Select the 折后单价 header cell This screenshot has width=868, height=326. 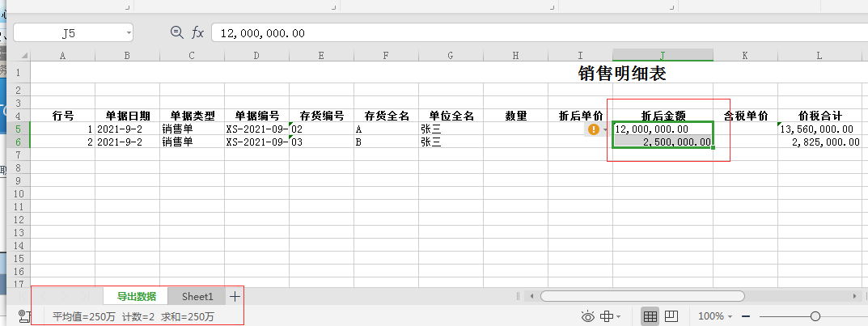click(581, 116)
